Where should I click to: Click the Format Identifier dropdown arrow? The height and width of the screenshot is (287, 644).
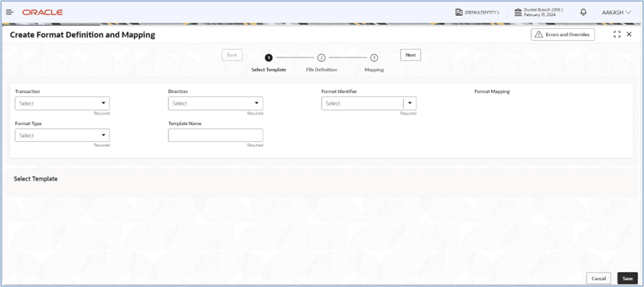click(409, 104)
